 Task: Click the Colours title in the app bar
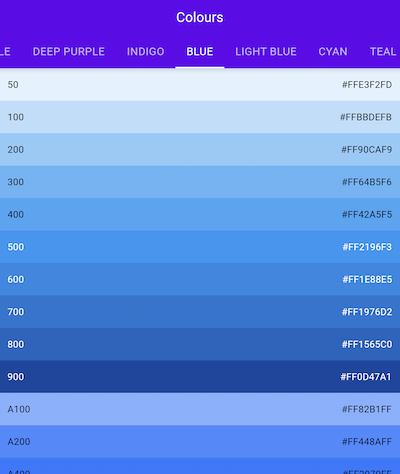[200, 17]
